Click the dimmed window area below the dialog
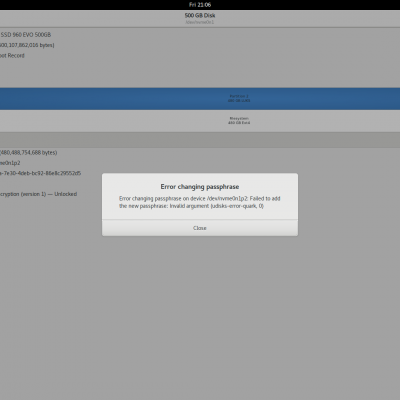Viewport: 400px width, 400px height. pos(200,317)
